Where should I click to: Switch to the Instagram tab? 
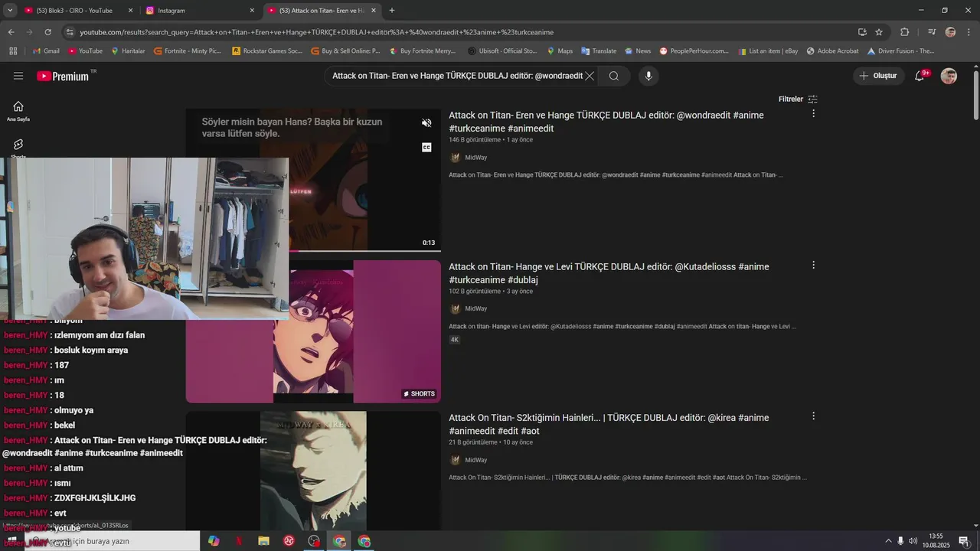(x=199, y=11)
